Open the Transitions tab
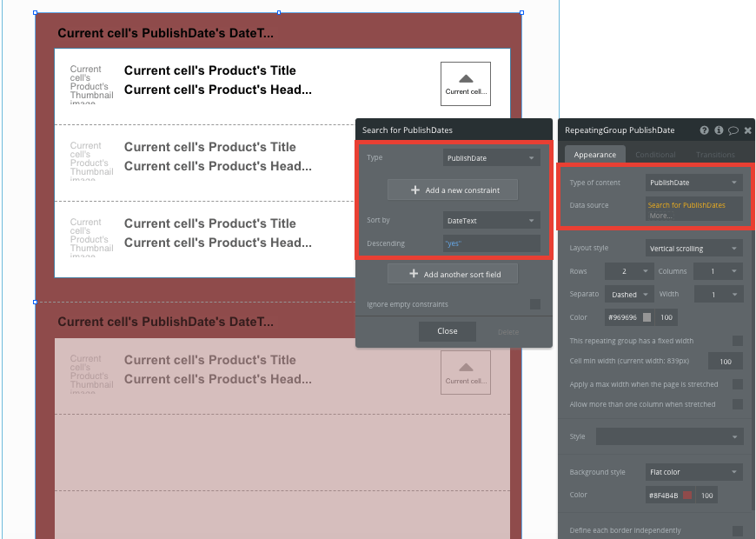 point(714,155)
